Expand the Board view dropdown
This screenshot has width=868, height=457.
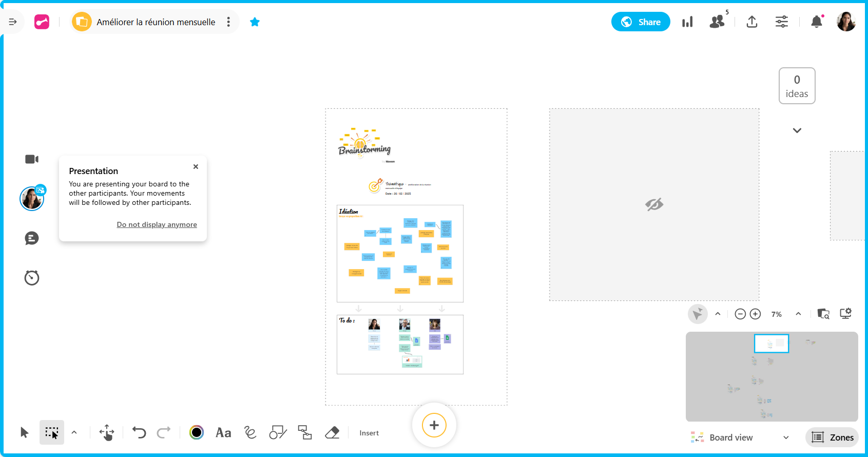pyautogui.click(x=785, y=437)
